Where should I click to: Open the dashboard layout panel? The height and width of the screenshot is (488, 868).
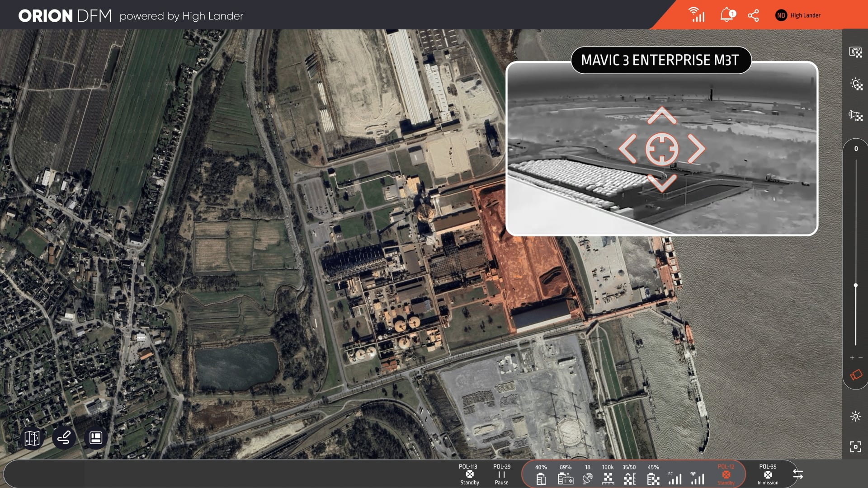96,438
